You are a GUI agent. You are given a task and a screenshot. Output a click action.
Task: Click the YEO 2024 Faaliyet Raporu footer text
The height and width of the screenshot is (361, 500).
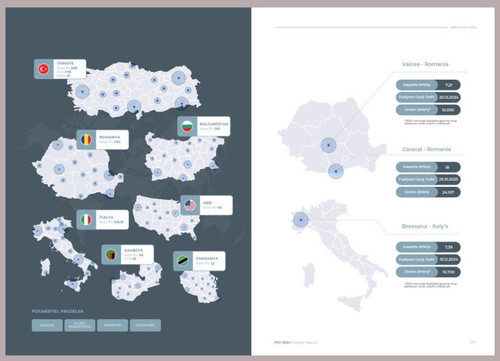coord(295,342)
